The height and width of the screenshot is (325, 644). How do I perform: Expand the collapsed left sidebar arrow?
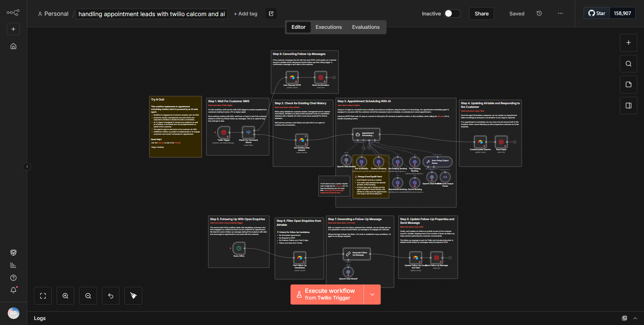27,167
